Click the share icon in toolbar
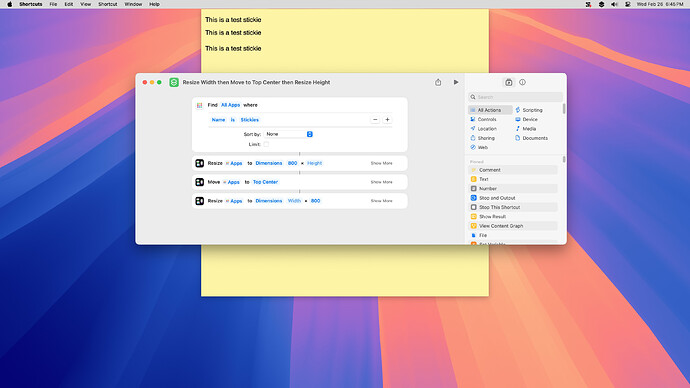The height and width of the screenshot is (388, 690). click(438, 82)
